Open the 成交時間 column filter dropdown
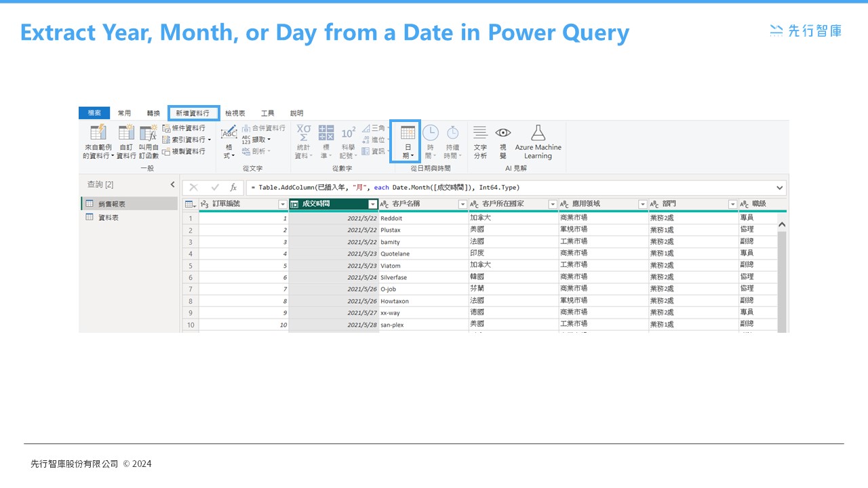 pyautogui.click(x=373, y=203)
